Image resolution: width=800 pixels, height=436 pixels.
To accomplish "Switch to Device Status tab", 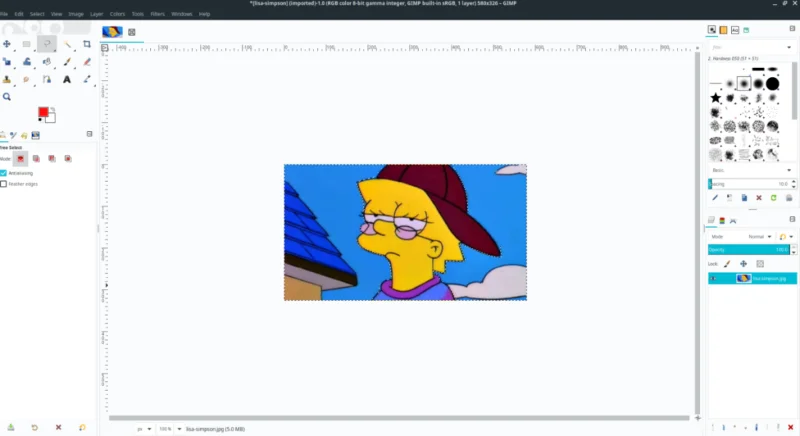I will tap(14, 135).
